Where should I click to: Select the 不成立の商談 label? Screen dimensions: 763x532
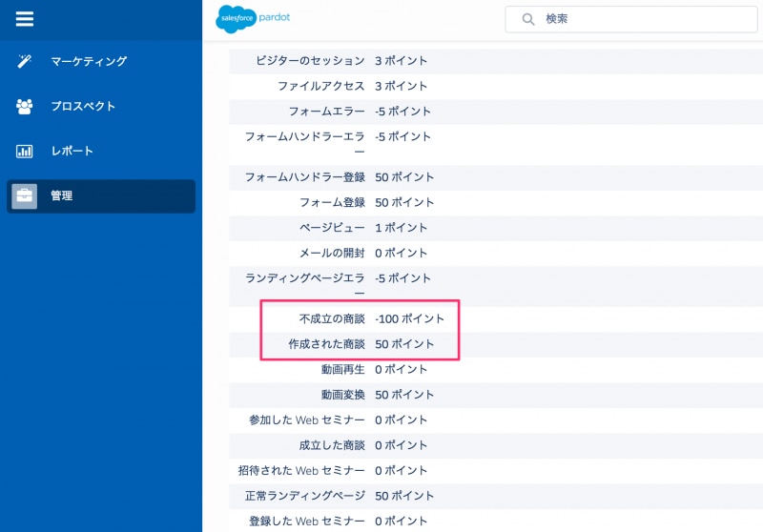(x=332, y=319)
